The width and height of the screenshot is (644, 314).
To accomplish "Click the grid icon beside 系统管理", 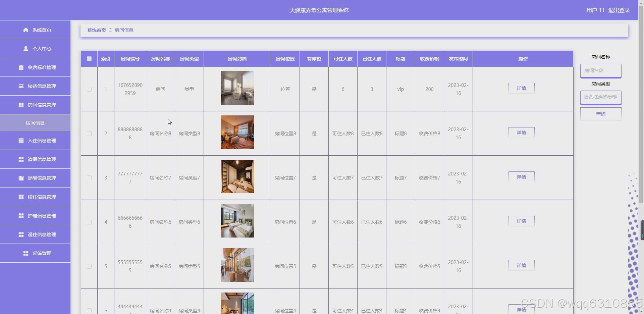I will (x=26, y=253).
